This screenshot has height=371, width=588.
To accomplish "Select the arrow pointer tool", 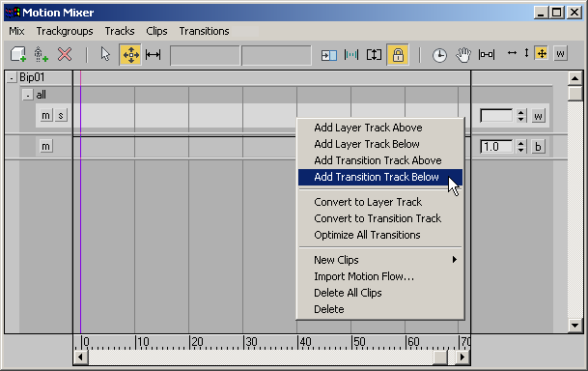I will click(105, 54).
